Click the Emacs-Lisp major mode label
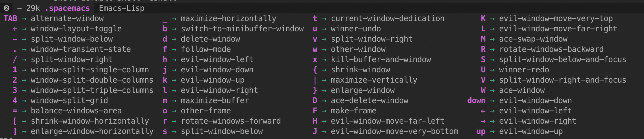 coord(122,8)
